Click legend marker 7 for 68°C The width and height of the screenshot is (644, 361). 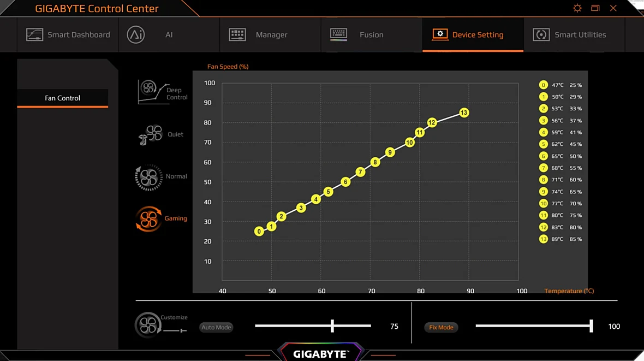click(543, 168)
